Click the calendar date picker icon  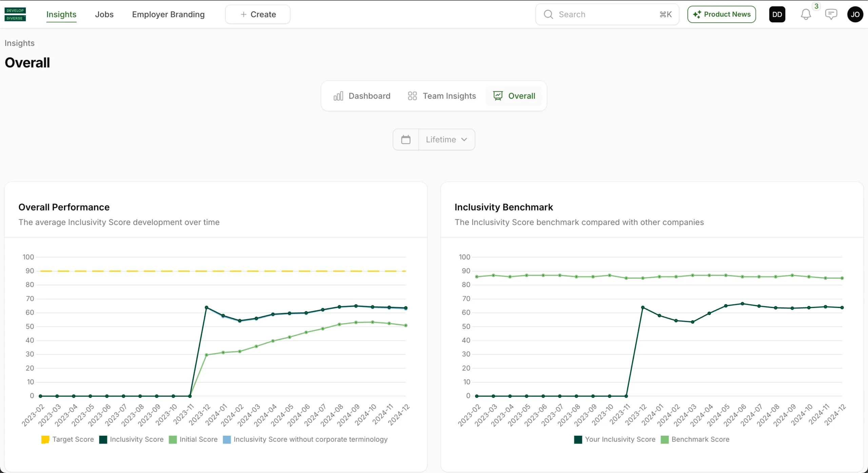[406, 139]
